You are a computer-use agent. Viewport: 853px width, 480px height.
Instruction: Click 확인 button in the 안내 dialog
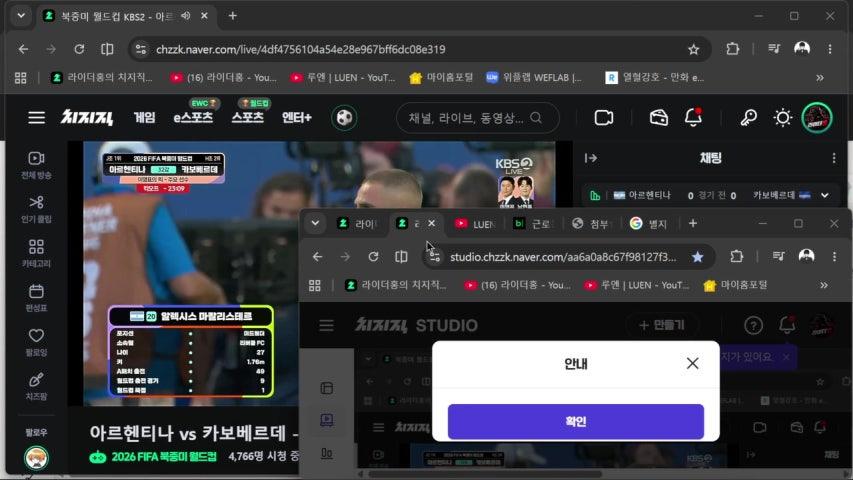point(576,421)
